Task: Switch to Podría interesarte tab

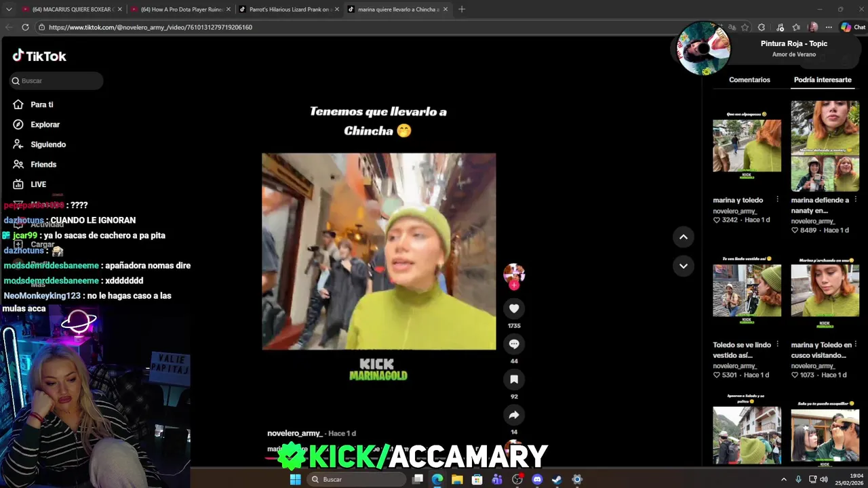Action: click(x=823, y=80)
